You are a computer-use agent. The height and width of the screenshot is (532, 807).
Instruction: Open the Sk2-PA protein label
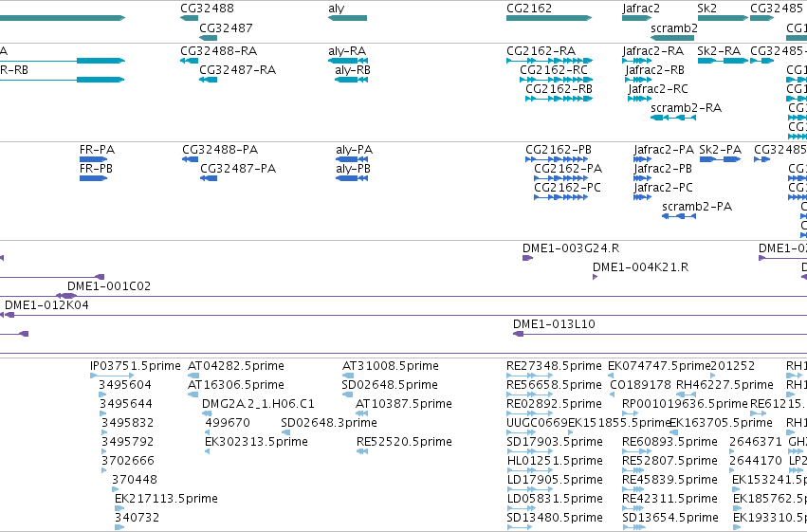[x=721, y=150]
